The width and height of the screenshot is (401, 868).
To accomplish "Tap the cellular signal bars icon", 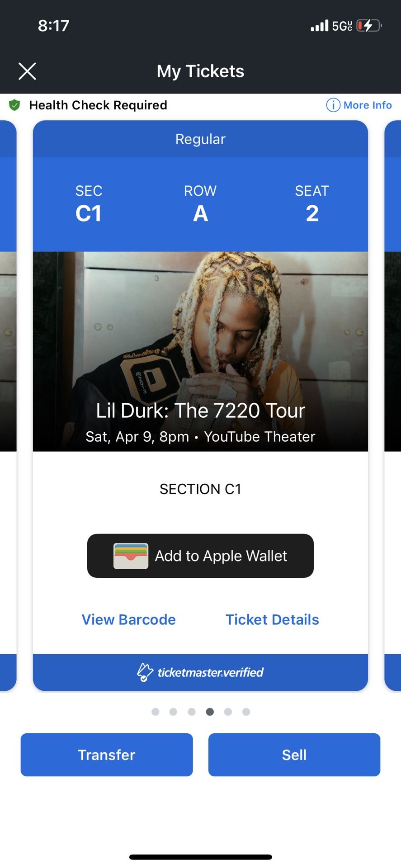I will (319, 26).
